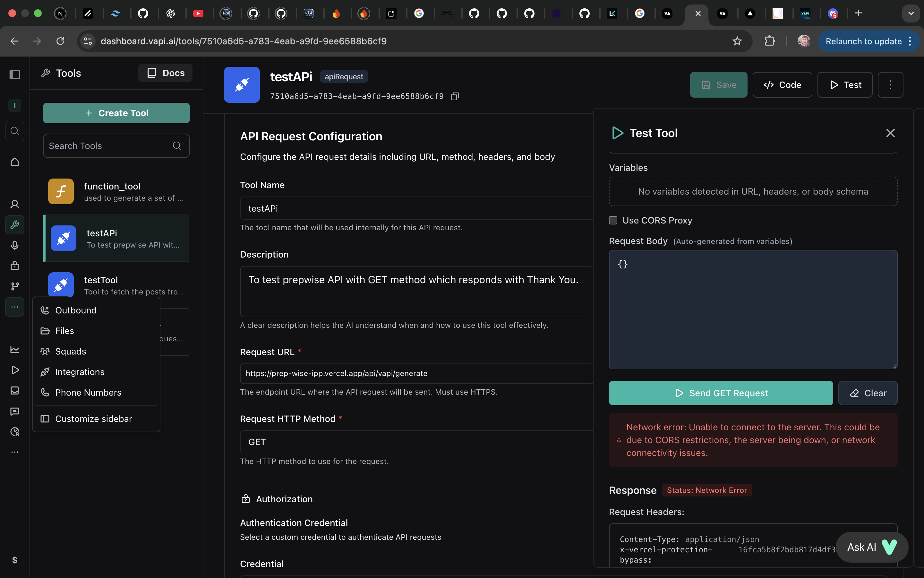Toggle the sidebar collapse icon

pos(14,74)
